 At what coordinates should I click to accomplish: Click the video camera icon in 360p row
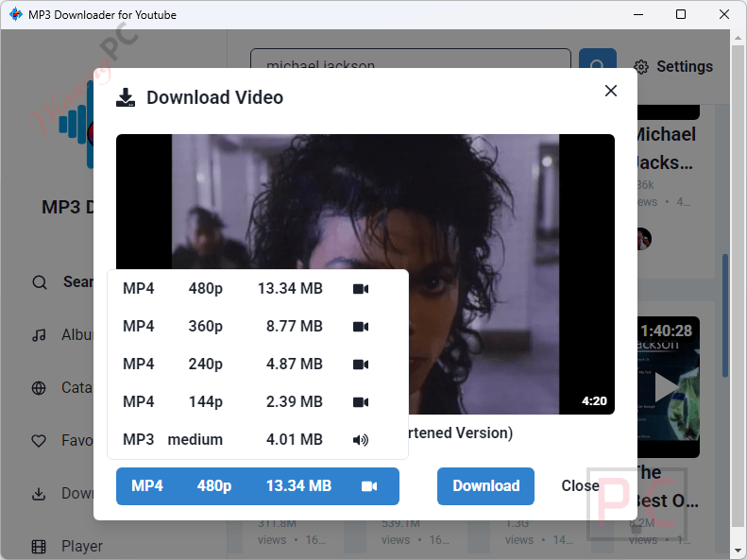click(x=361, y=326)
